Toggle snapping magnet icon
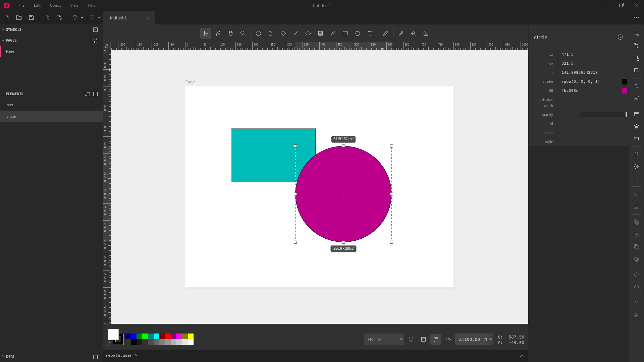644x362 pixels. click(411, 339)
